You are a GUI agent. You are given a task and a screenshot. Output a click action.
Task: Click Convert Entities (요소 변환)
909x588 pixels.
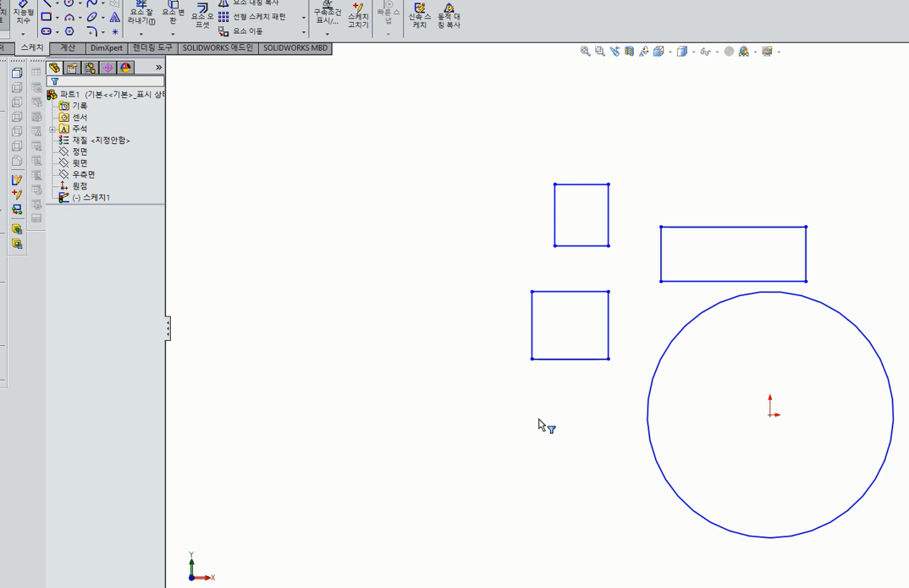click(x=173, y=14)
